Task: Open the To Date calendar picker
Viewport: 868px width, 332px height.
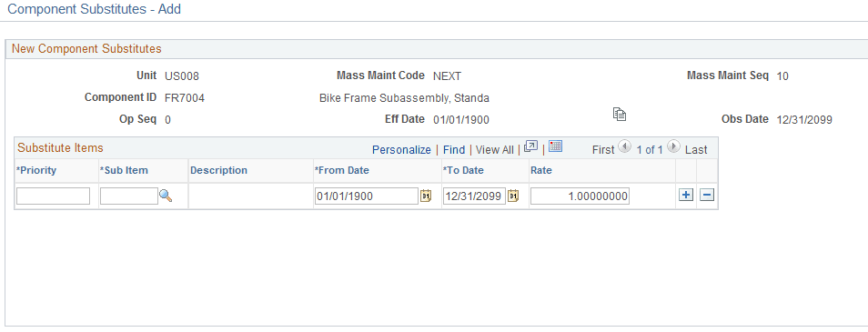Action: tap(513, 196)
